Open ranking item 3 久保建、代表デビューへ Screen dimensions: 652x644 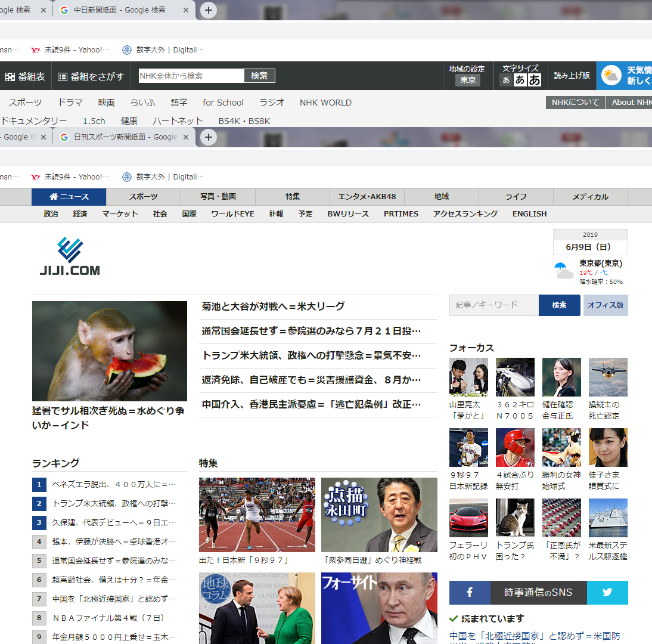point(114,522)
